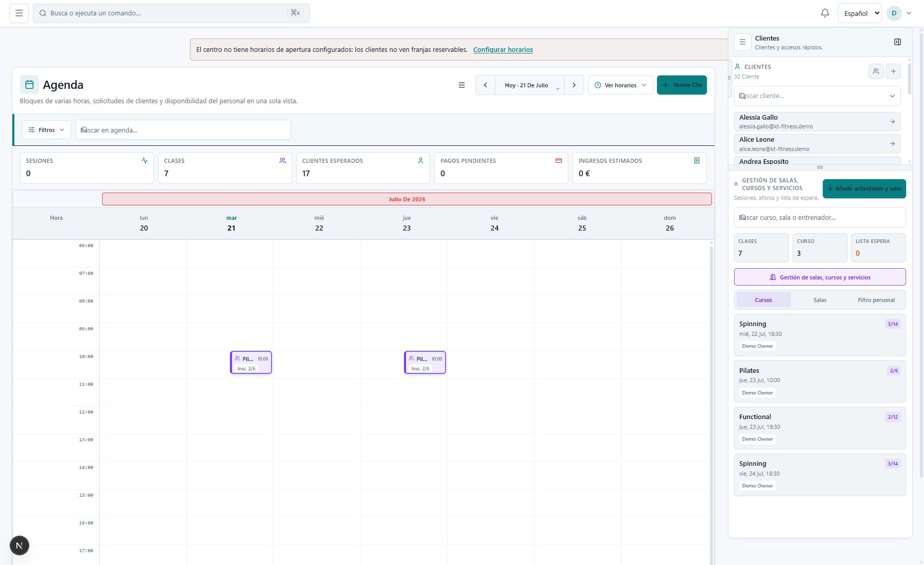Viewport: 924px width, 565px height.
Task: Collapse the Clientes side panel
Action: (x=897, y=42)
